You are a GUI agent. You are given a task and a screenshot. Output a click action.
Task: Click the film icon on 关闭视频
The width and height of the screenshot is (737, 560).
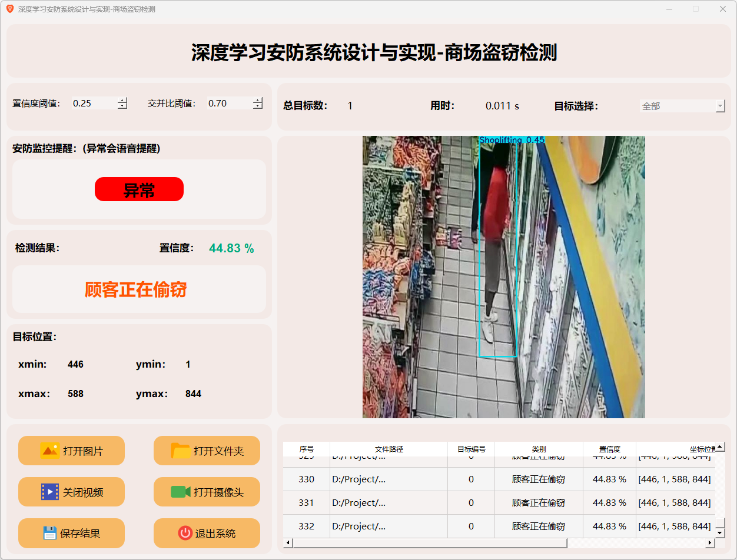(x=49, y=492)
